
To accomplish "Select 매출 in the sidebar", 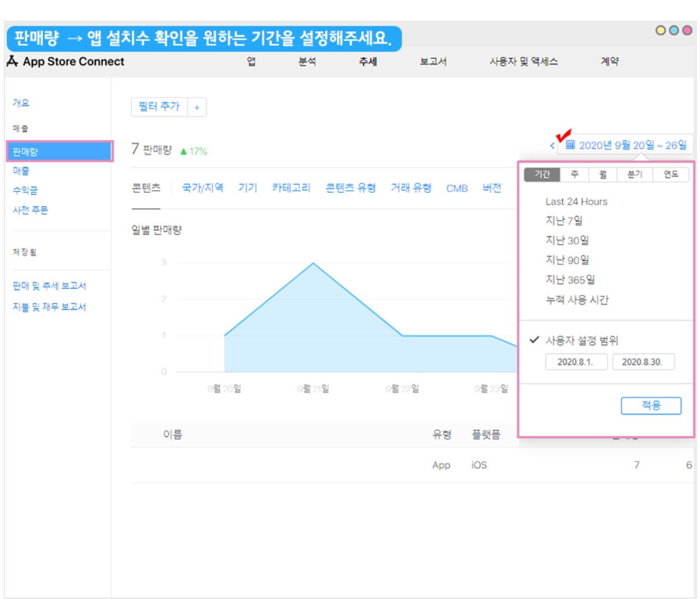I will 21,170.
